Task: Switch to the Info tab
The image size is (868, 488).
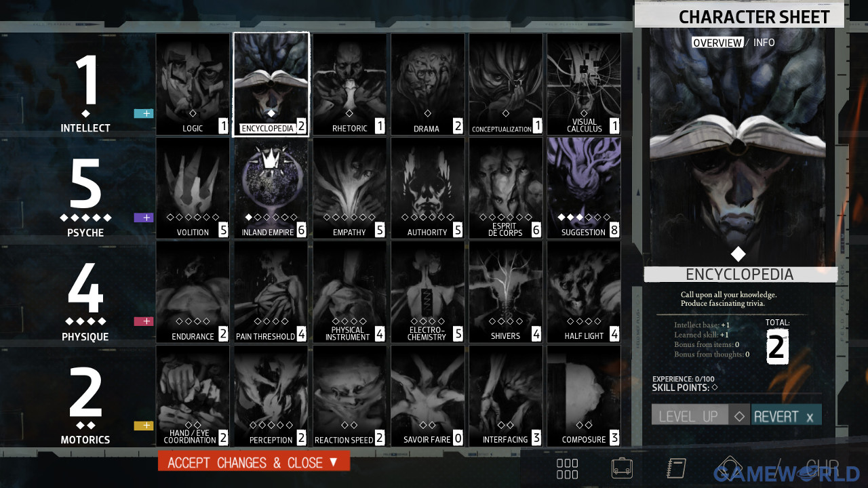Action: [764, 43]
